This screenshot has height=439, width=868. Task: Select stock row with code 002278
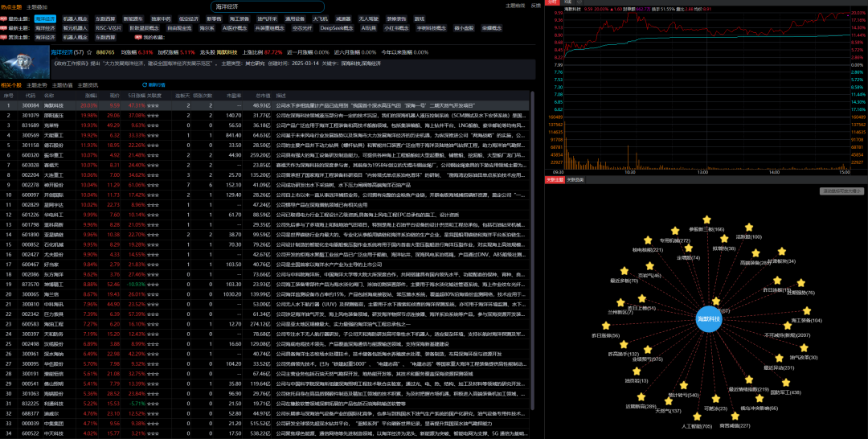click(264, 185)
